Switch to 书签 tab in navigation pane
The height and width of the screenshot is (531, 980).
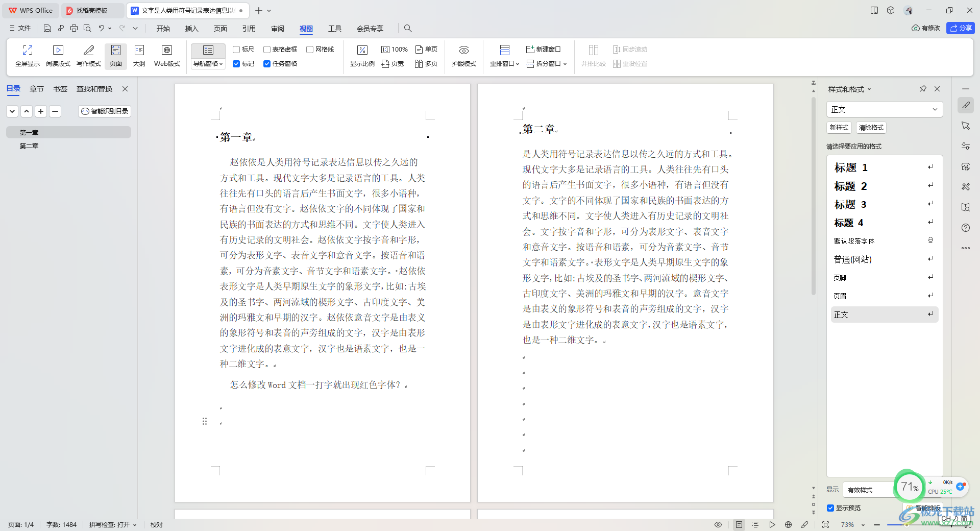coord(60,89)
